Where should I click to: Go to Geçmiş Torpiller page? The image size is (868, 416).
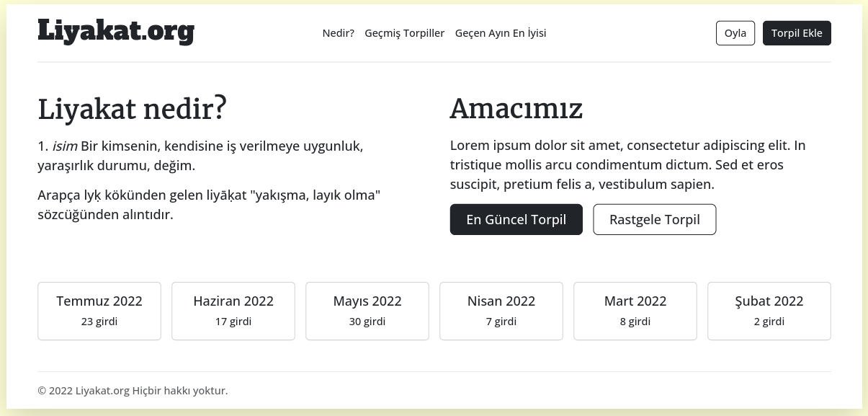pos(405,33)
